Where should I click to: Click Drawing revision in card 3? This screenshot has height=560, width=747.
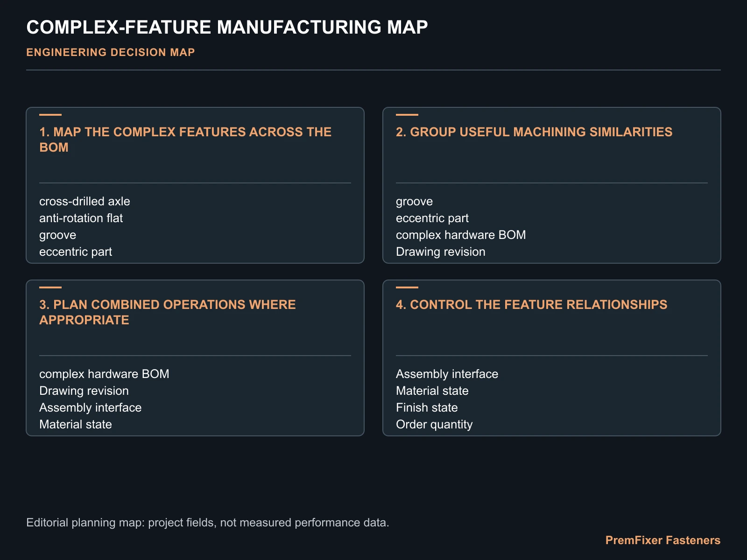tap(84, 391)
